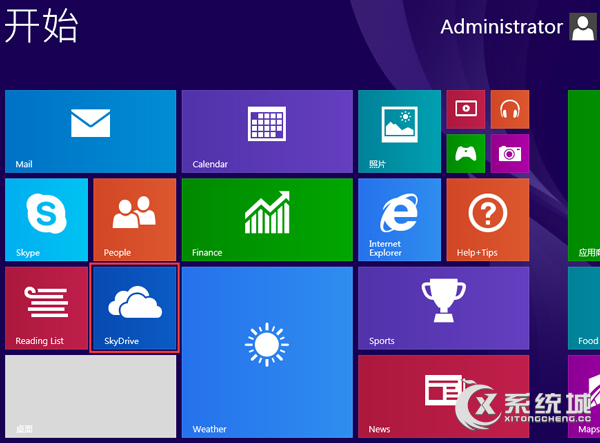Launch Skype tile
This screenshot has height=443, width=600.
pyautogui.click(x=46, y=220)
